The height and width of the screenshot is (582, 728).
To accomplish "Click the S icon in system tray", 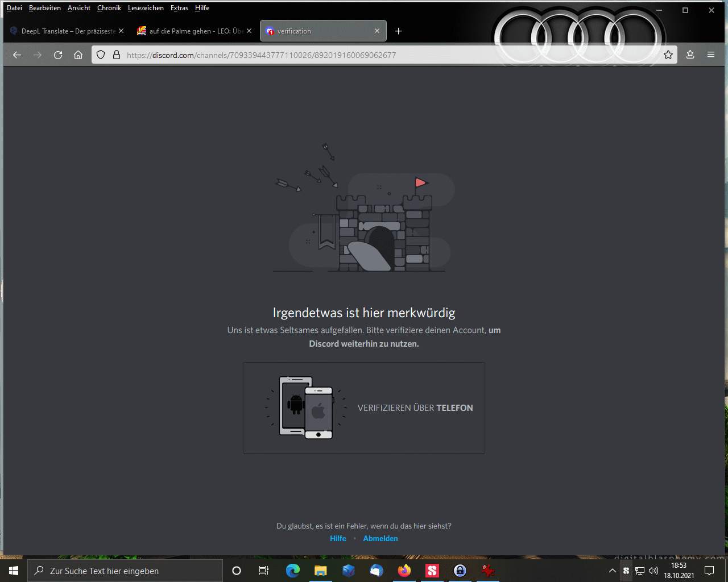I will point(626,571).
